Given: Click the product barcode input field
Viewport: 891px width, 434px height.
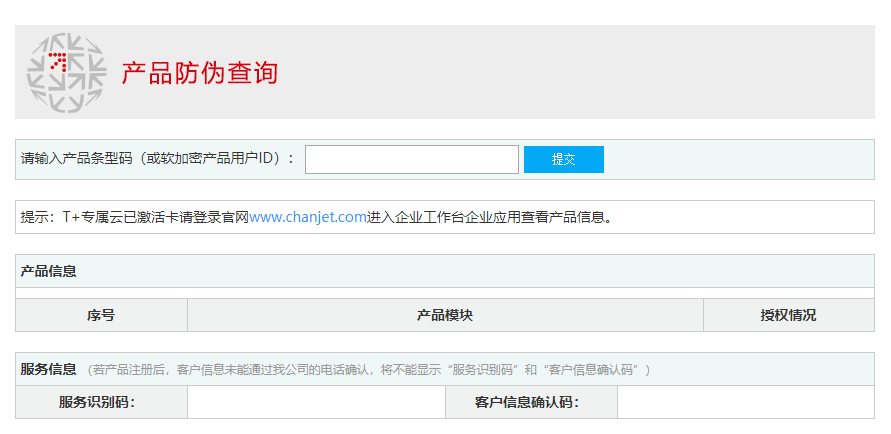Looking at the screenshot, I should pyautogui.click(x=412, y=159).
